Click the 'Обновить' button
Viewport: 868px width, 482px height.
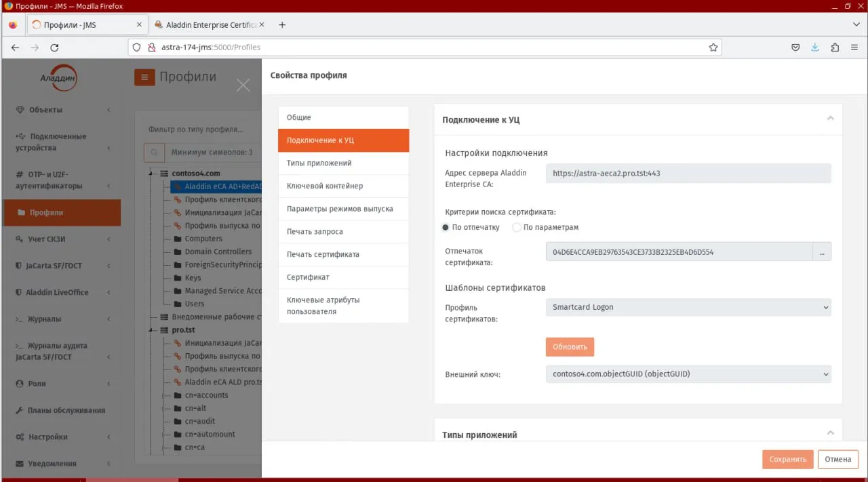tap(570, 346)
